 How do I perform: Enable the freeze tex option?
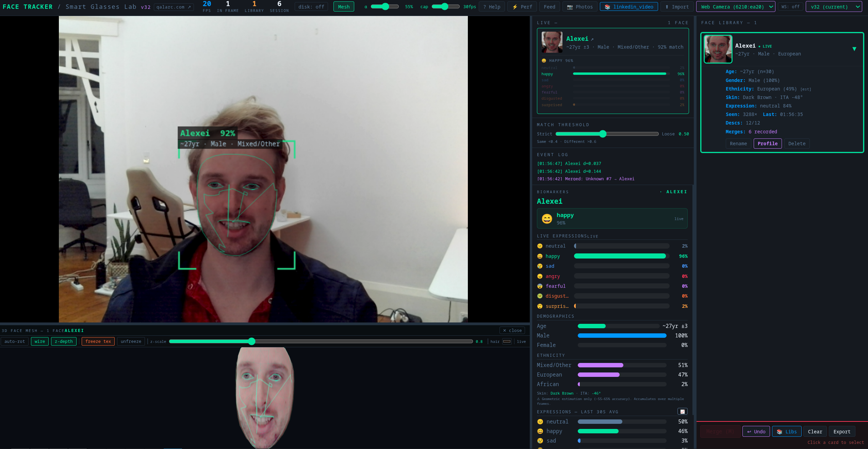click(98, 341)
